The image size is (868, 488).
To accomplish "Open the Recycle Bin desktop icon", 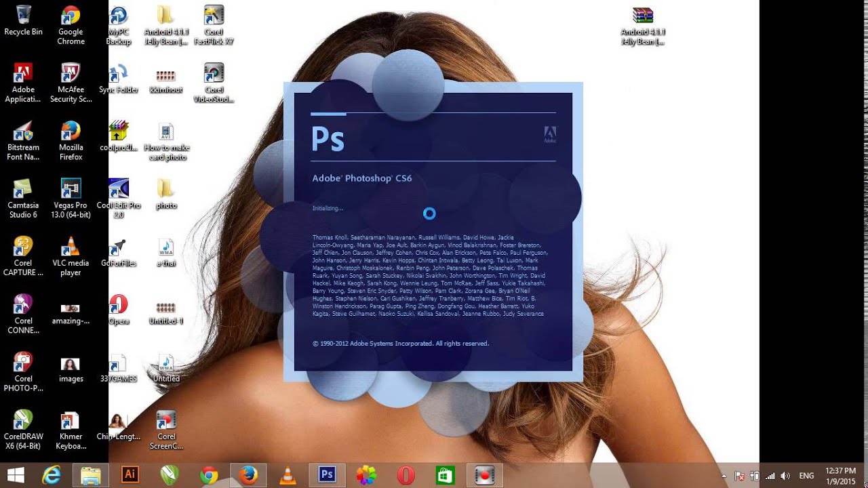I will pyautogui.click(x=23, y=21).
